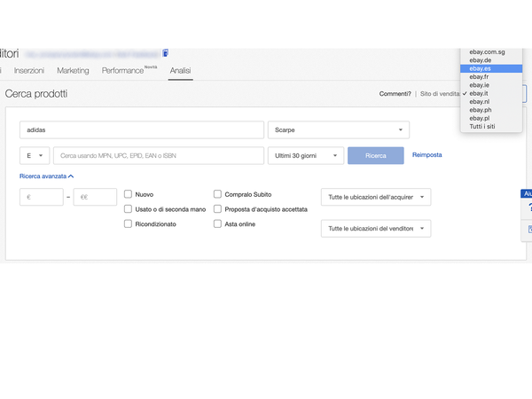Enable Usato o di seconda mano checkbox

pyautogui.click(x=128, y=209)
